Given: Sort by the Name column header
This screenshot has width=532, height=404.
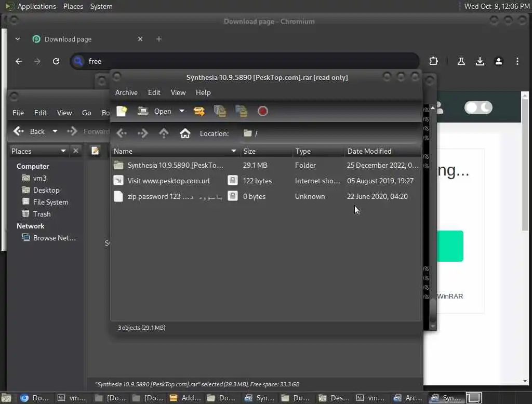Looking at the screenshot, I should coord(176,151).
